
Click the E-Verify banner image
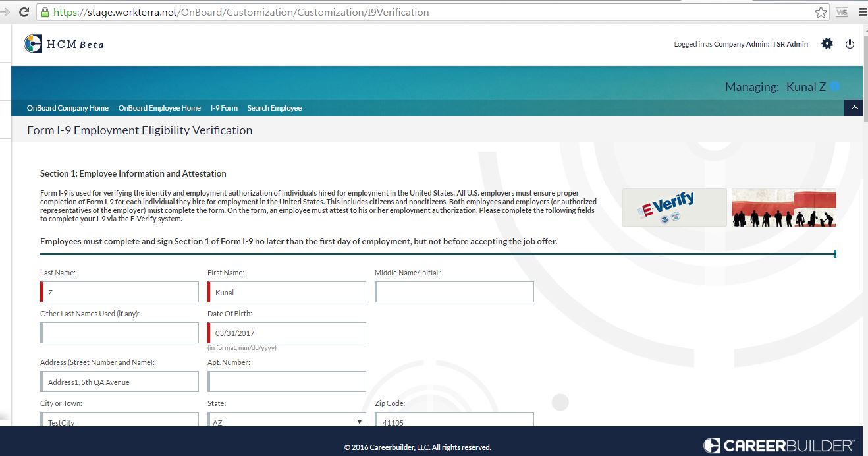(x=674, y=208)
